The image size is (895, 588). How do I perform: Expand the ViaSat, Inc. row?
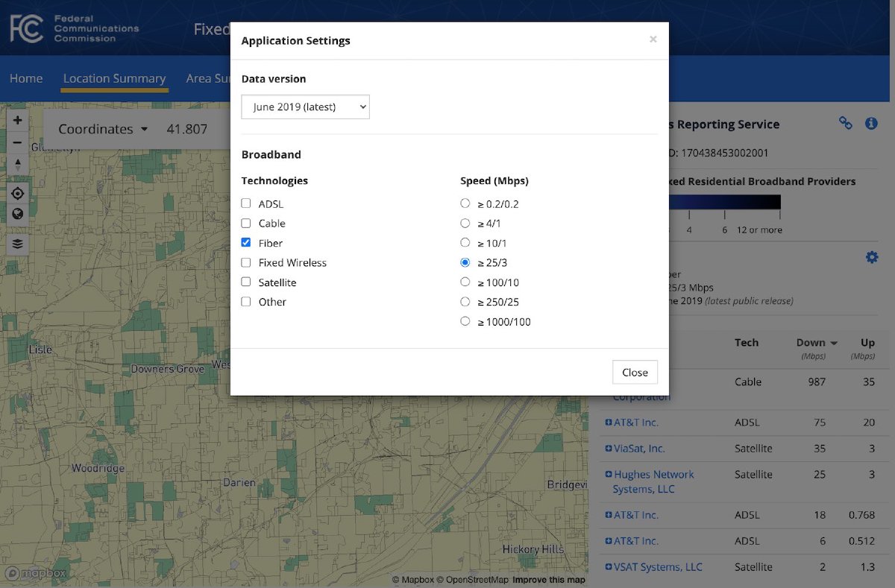pyautogui.click(x=609, y=449)
